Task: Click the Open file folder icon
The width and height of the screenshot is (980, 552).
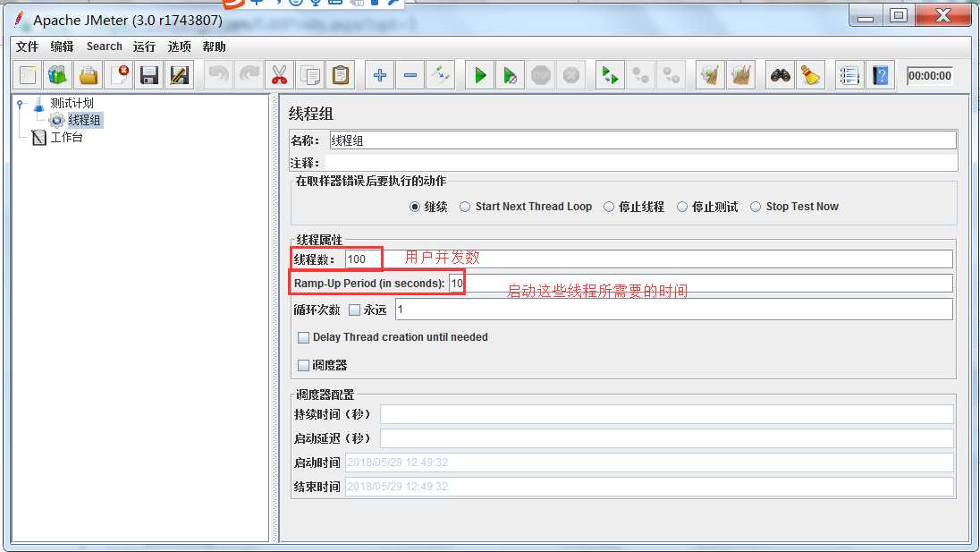Action: 89,76
